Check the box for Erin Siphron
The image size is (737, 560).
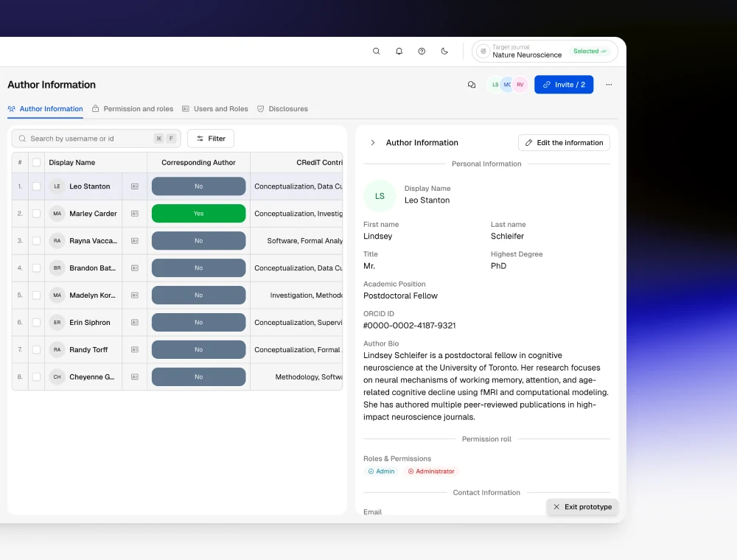click(x=36, y=323)
